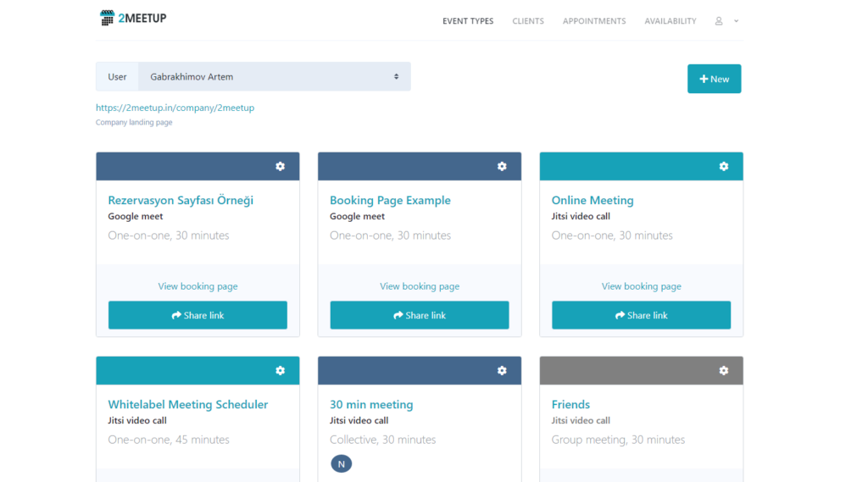The width and height of the screenshot is (868, 482).
Task: Open Online Meeting event title
Action: pyautogui.click(x=593, y=200)
